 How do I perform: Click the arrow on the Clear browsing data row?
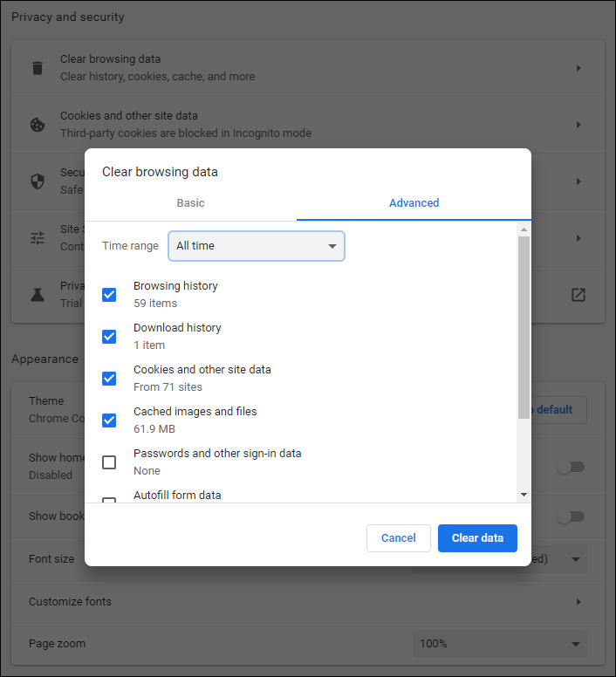[578, 68]
